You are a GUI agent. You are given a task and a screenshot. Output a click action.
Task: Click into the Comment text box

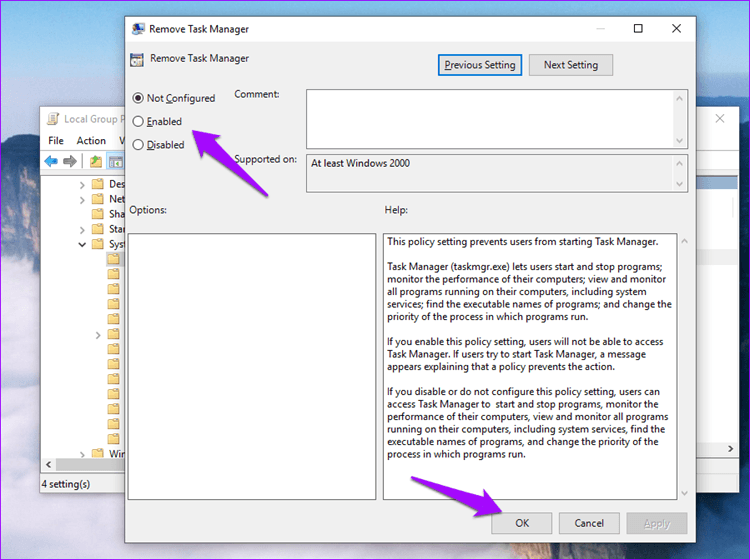489,119
